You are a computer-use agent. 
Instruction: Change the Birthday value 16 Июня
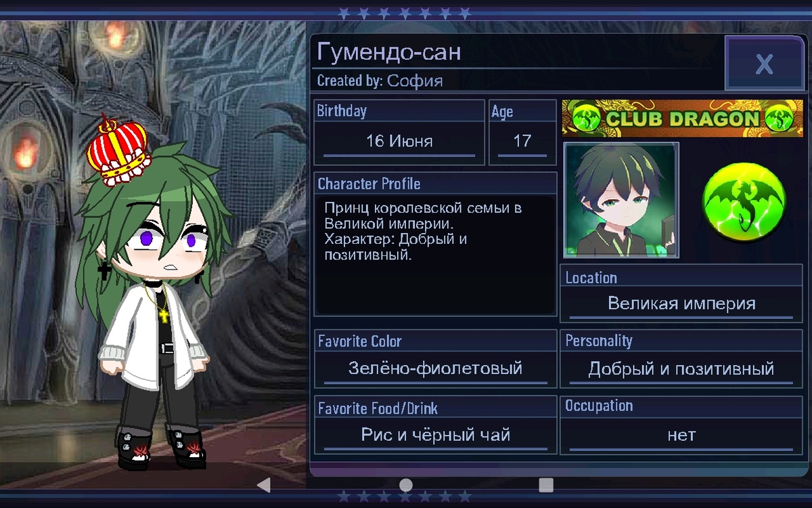399,142
